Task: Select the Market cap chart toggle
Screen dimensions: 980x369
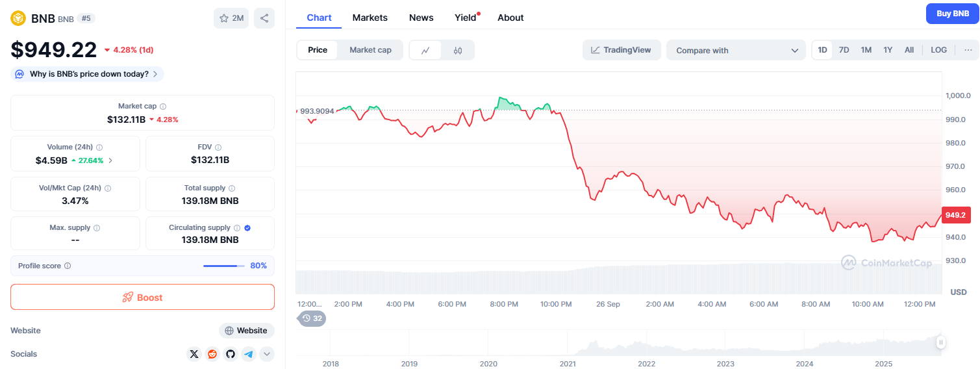Action: point(370,50)
